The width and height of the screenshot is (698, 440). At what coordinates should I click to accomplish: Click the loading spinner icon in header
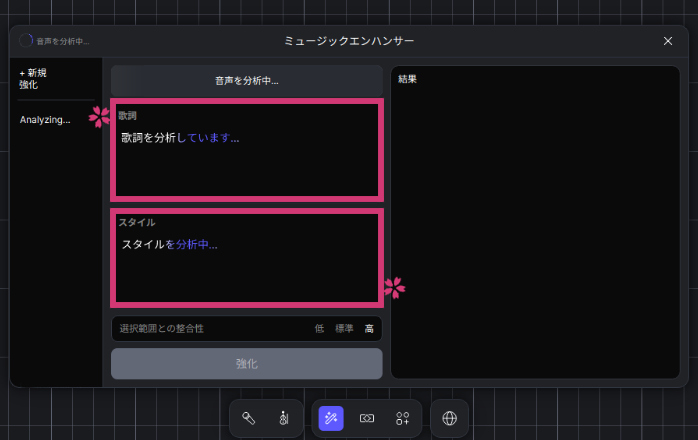coord(26,41)
